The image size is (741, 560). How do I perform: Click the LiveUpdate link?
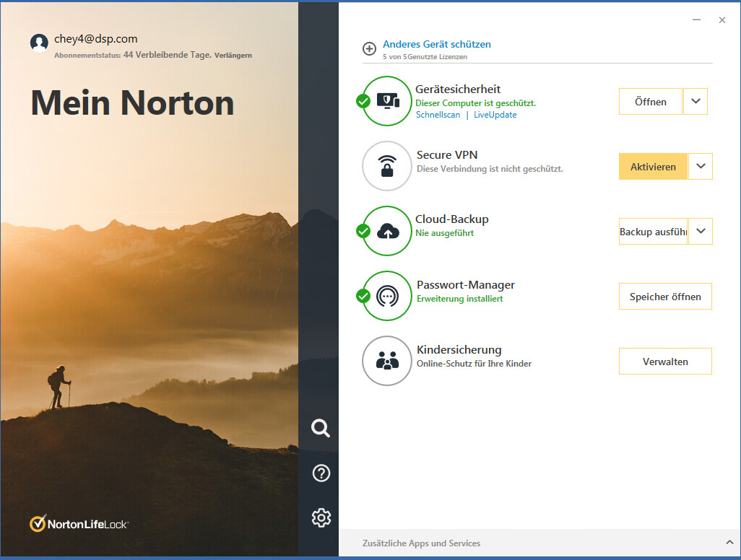tap(495, 115)
